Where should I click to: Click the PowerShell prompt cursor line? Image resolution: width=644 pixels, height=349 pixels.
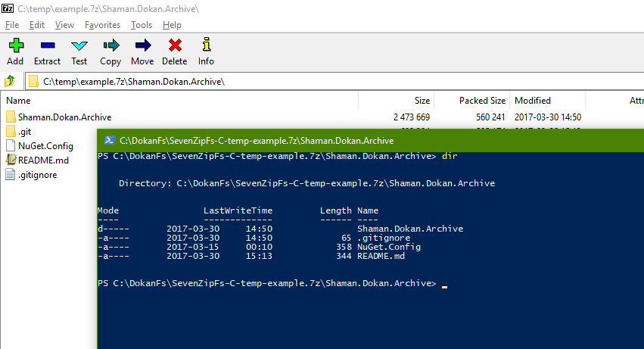(x=272, y=283)
